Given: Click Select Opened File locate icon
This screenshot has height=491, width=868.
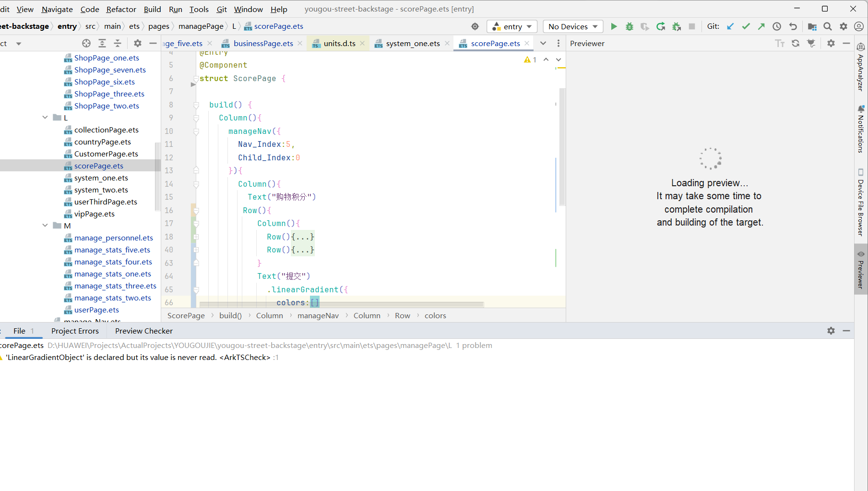Looking at the screenshot, I should (86, 43).
